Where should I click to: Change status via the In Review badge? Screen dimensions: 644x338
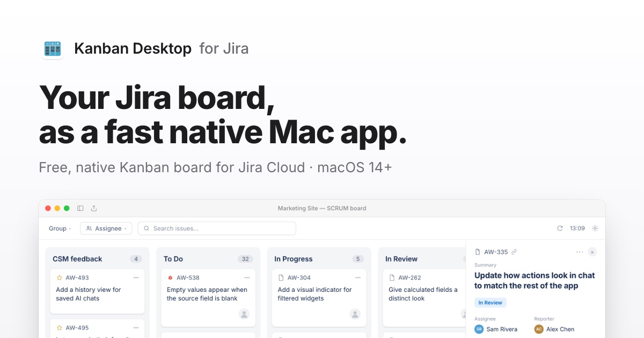pos(491,303)
